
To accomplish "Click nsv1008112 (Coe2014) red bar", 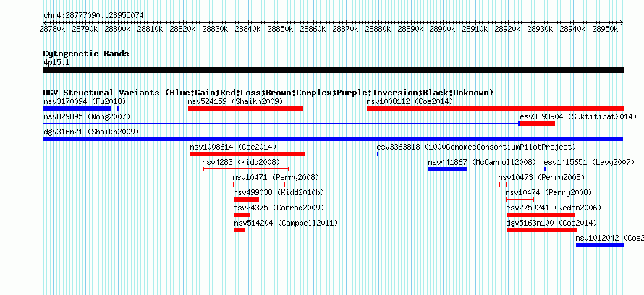I will [496, 108].
